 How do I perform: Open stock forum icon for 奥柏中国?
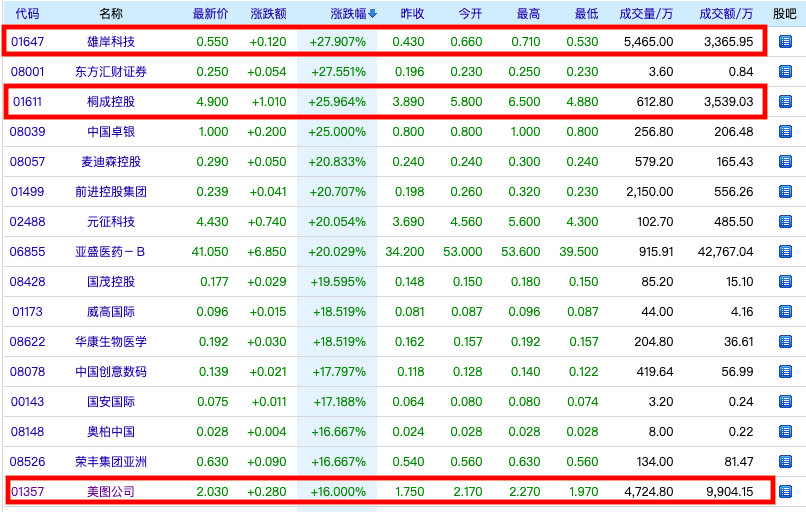point(785,431)
